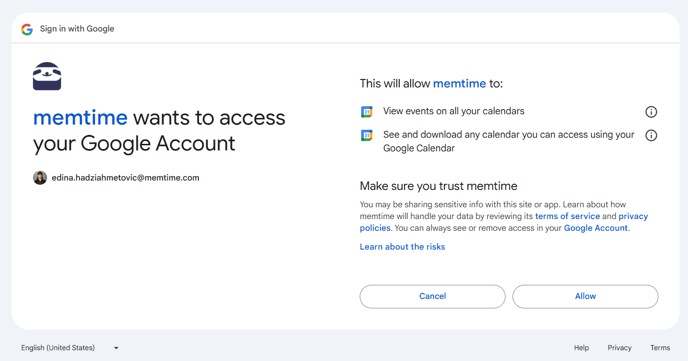
Task: Open the terms of service link
Action: click(567, 216)
